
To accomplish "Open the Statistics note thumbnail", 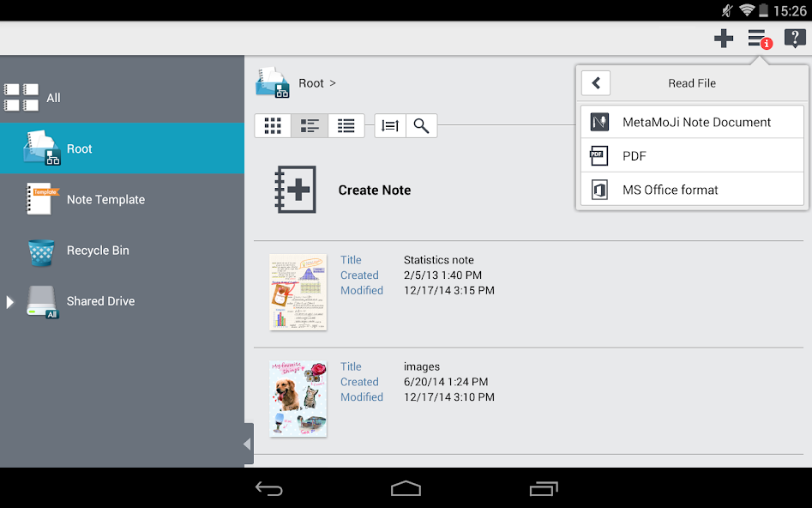I will [298, 292].
